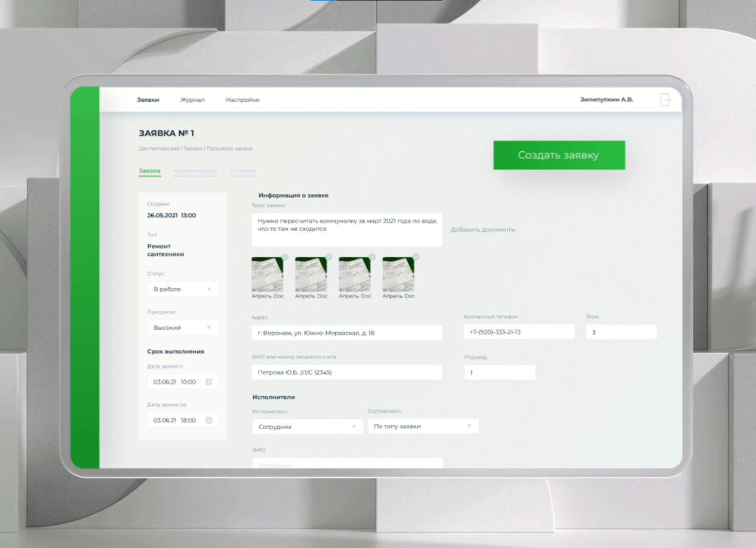Open the Настройки top menu item
This screenshot has width=756, height=548.
click(243, 100)
